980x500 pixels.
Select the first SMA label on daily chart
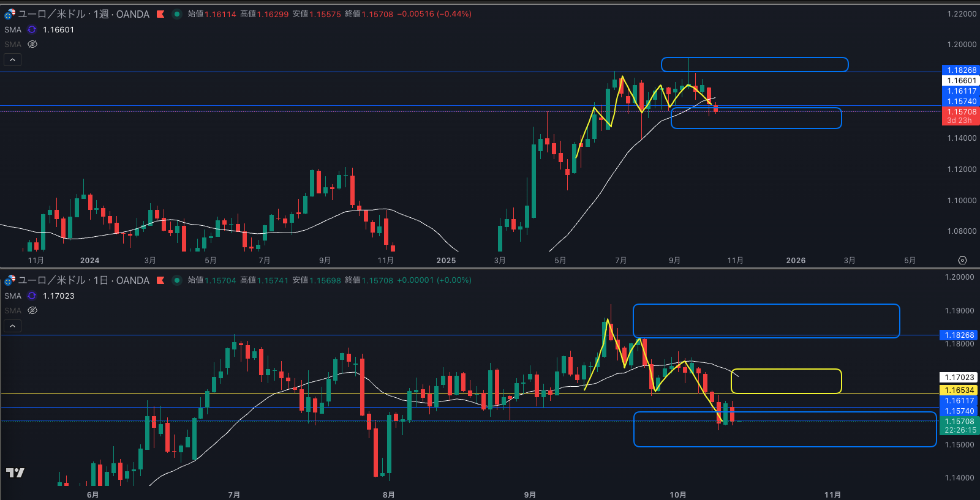[13, 296]
